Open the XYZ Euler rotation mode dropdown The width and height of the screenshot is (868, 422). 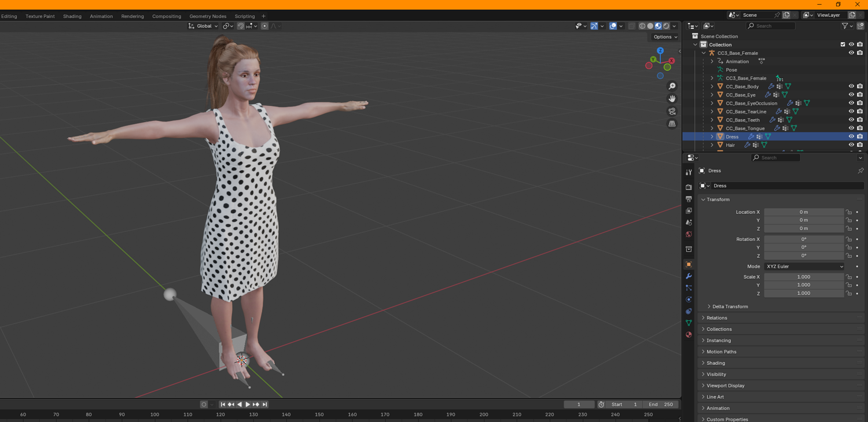[x=804, y=266]
